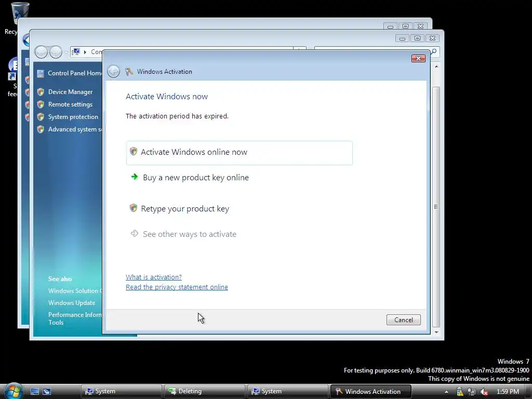Click the muted volume tray icon
Screen dimensions: 532x399
[484, 392]
